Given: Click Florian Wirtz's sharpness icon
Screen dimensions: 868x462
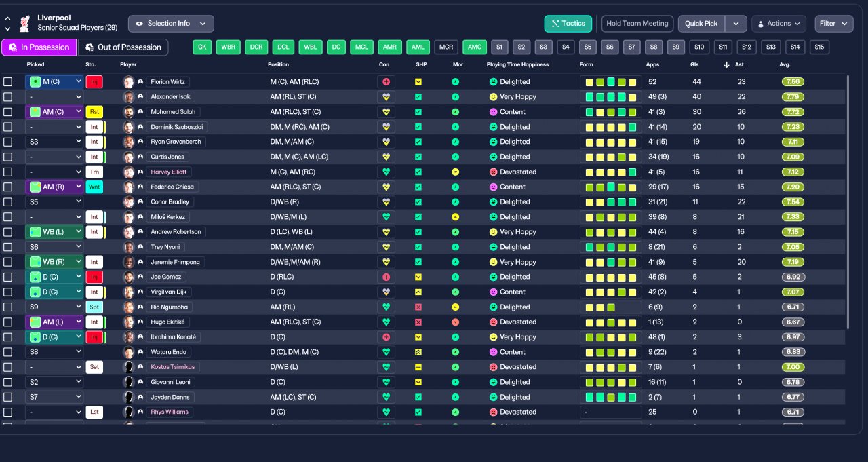Looking at the screenshot, I should point(418,81).
